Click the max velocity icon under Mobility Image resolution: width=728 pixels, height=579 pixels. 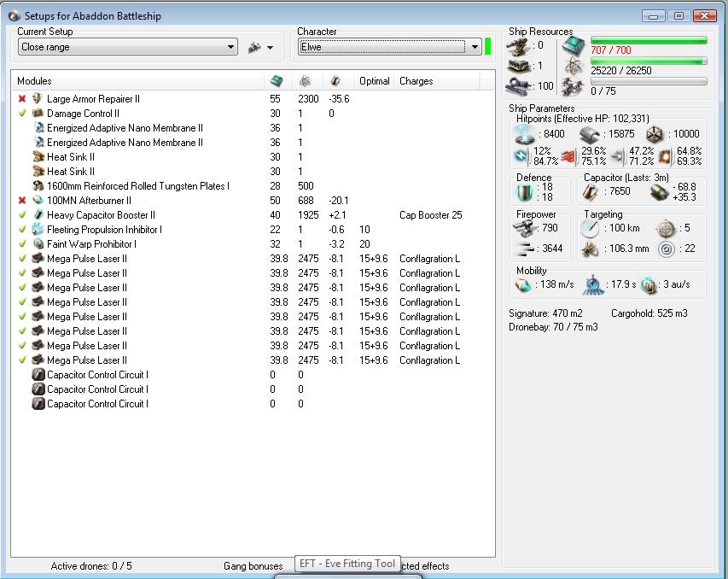coord(523,284)
